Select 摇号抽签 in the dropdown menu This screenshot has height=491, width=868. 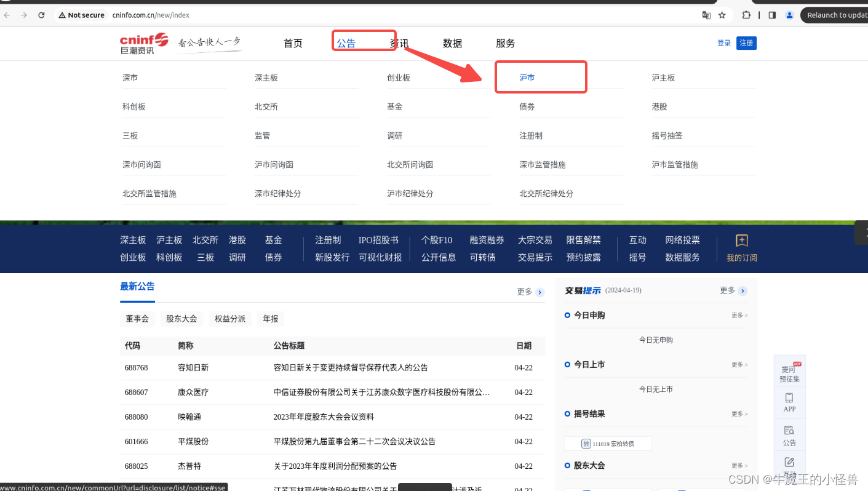tap(667, 135)
